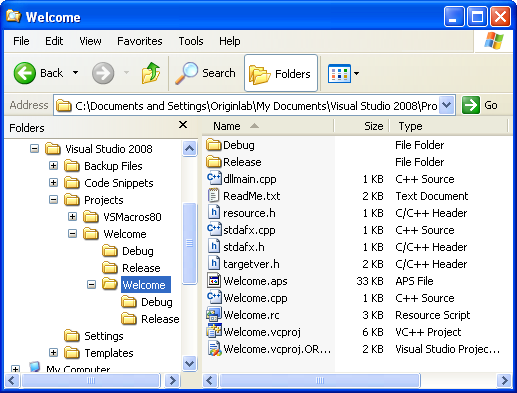Select the resource.h header icon

pyautogui.click(x=214, y=212)
